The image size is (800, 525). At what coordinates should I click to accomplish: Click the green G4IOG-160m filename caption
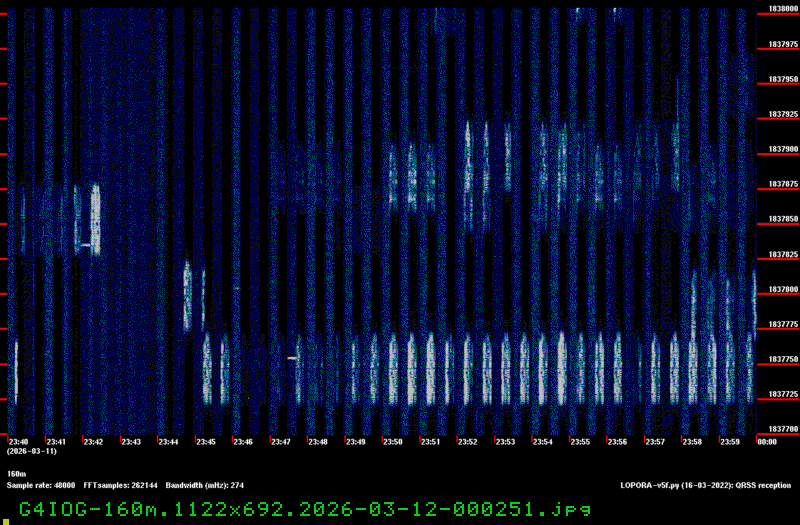coord(305,509)
